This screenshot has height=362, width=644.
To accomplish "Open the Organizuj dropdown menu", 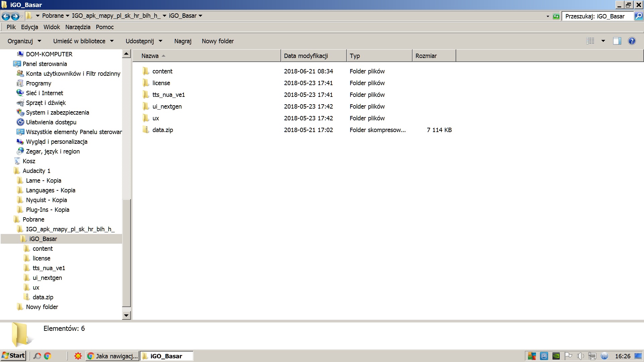I will [x=24, y=41].
